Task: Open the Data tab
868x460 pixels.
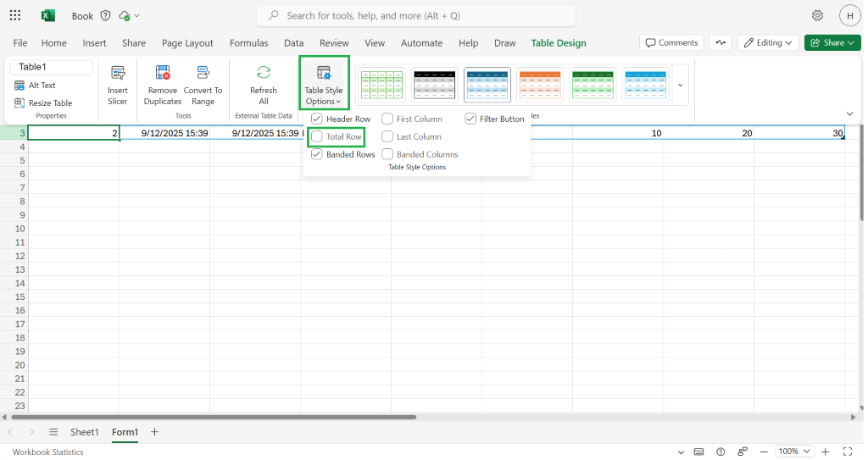Action: [x=294, y=43]
